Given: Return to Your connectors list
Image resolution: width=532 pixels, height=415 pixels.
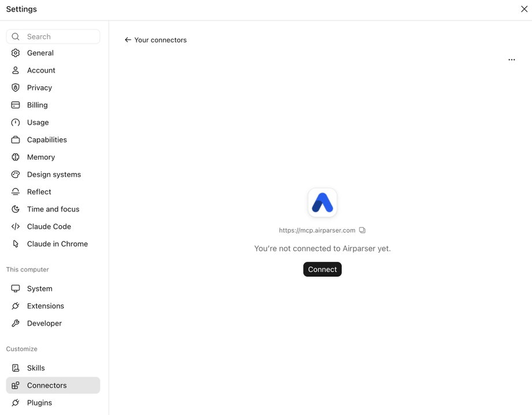Looking at the screenshot, I should click(156, 40).
